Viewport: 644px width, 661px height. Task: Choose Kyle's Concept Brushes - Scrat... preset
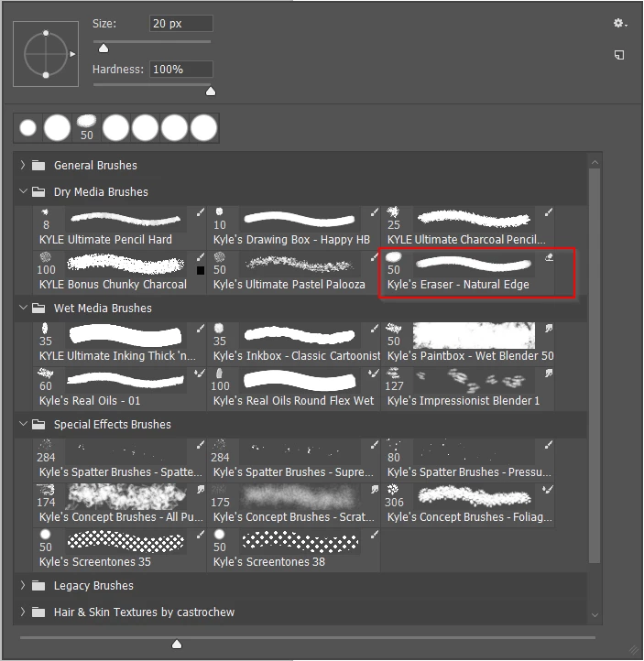point(294,504)
